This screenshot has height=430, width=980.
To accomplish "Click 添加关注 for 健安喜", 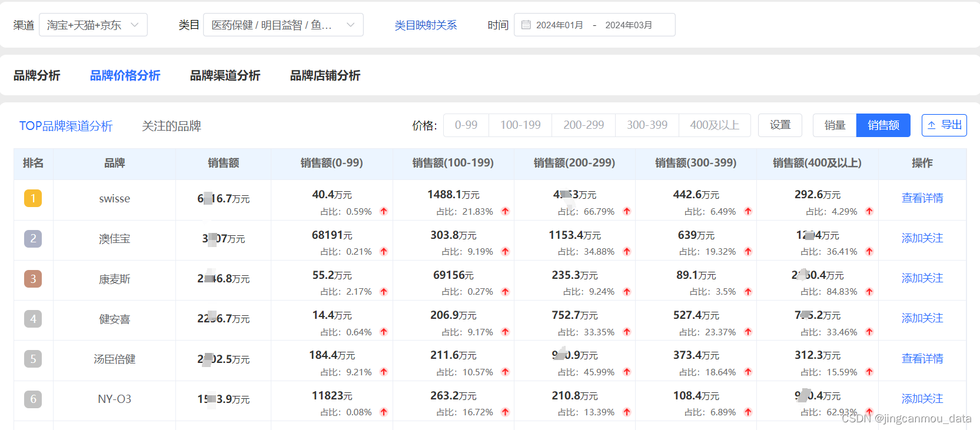I will tap(922, 318).
